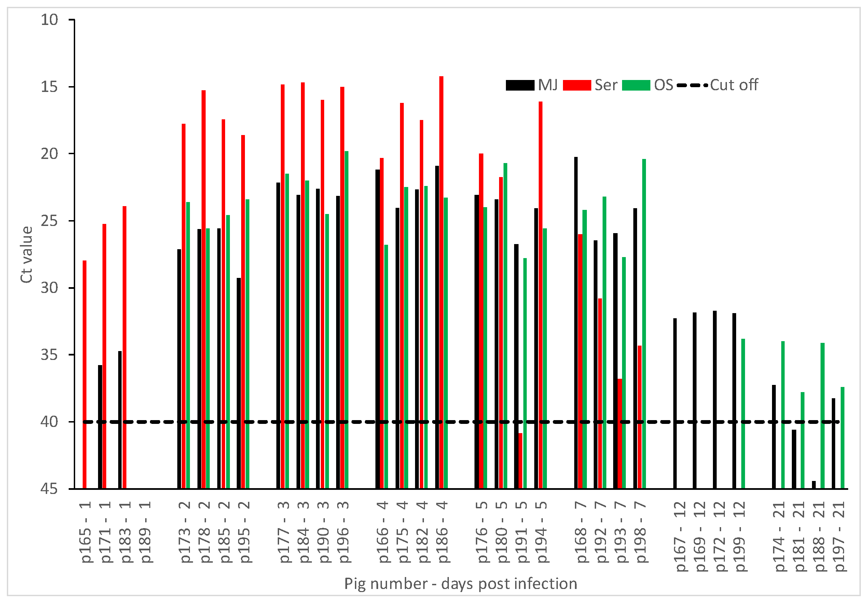Select the red Ser legend swatch
The image size is (868, 603).
[x=577, y=85]
